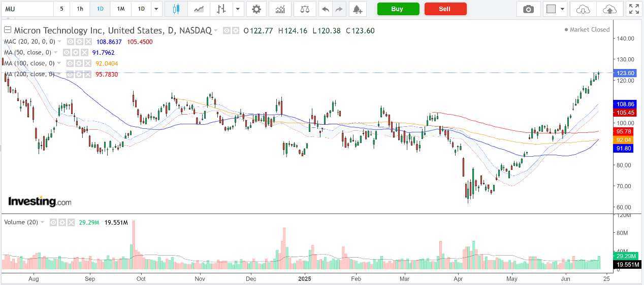Click the 2025 label on time axis
Screen dimensions: 644x285
[304, 278]
